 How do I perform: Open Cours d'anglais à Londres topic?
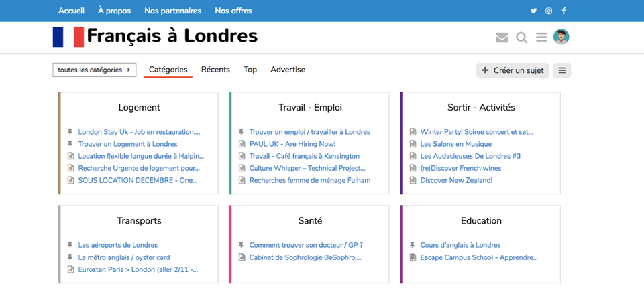pos(460,245)
